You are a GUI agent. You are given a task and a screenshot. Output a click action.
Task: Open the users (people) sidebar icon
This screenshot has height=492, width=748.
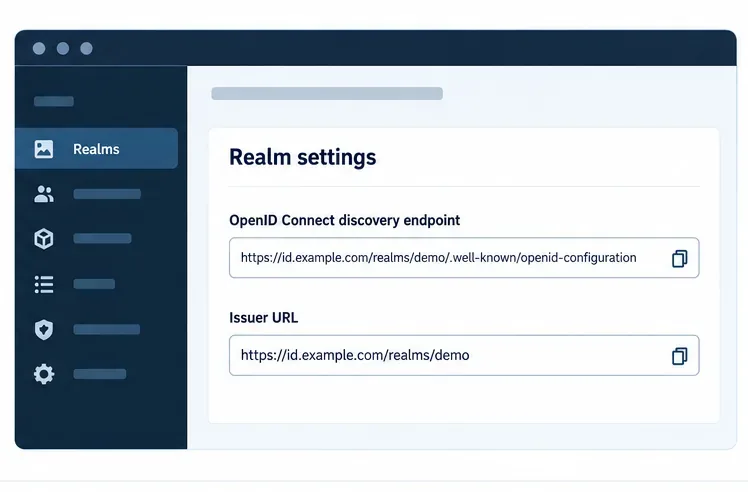click(x=43, y=194)
